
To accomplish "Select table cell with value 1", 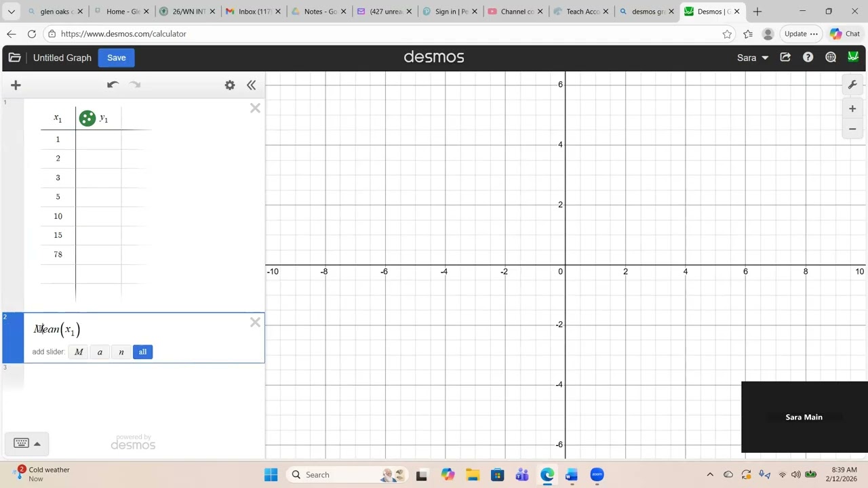I will coord(58,139).
